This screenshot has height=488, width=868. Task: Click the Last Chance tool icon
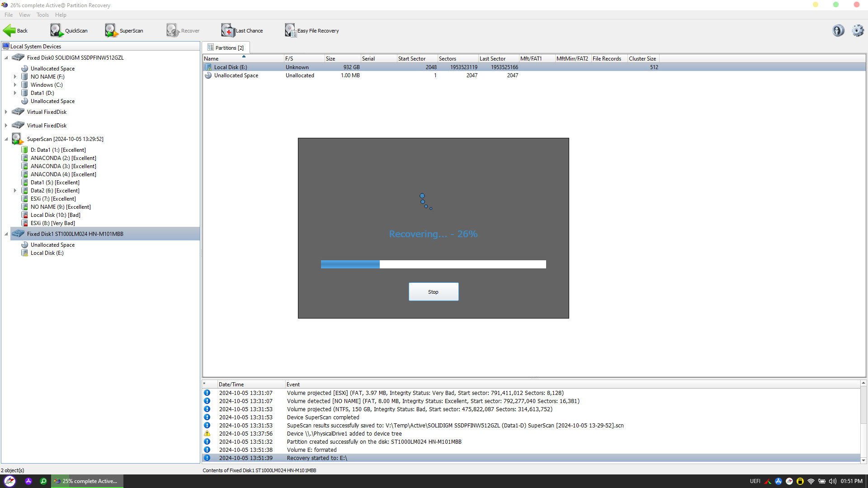228,30
